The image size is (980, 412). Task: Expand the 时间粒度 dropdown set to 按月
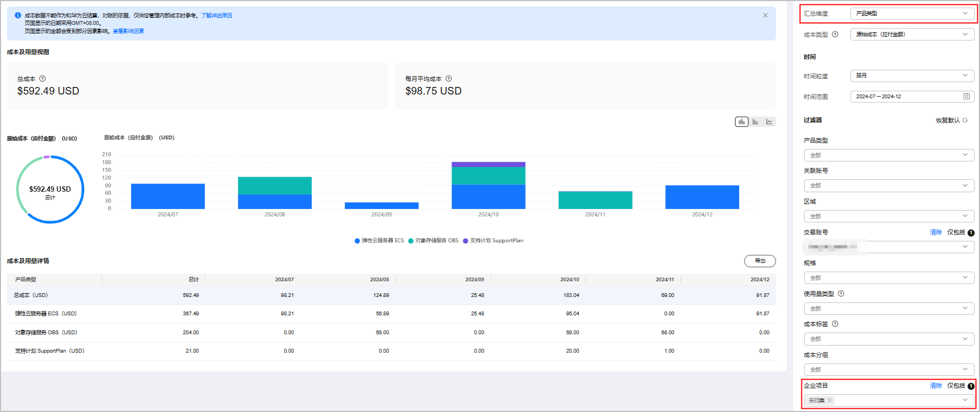click(x=912, y=76)
